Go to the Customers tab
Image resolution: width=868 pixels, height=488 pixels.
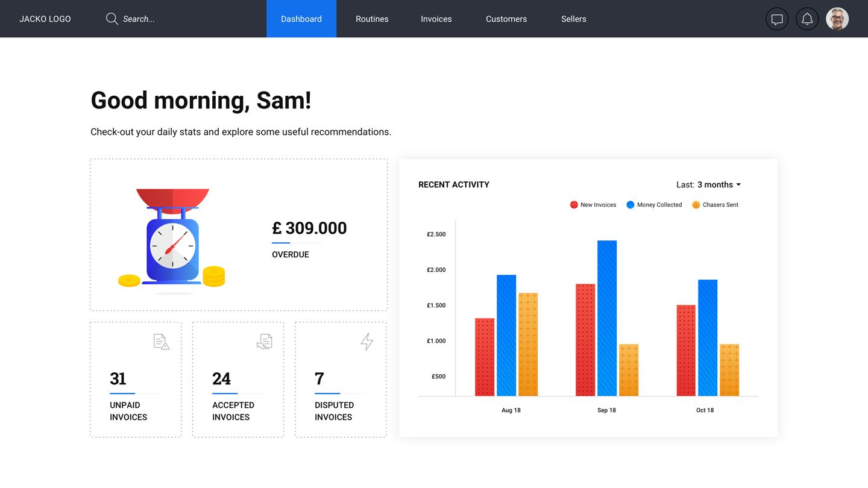[506, 19]
